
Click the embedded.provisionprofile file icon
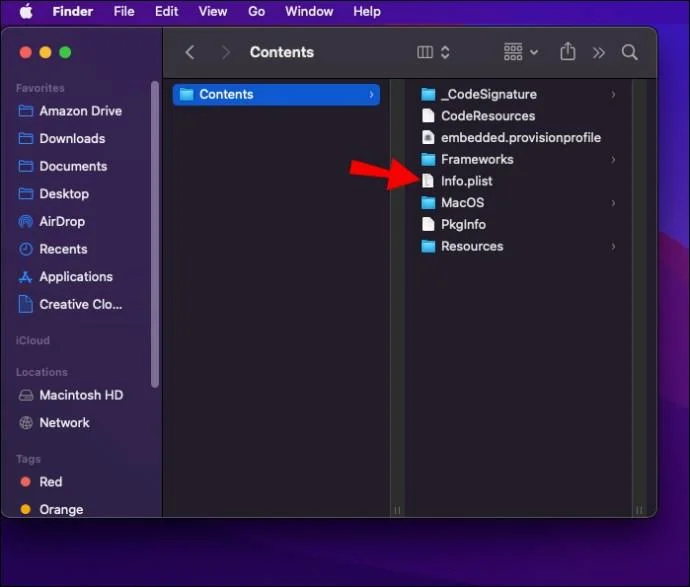428,137
